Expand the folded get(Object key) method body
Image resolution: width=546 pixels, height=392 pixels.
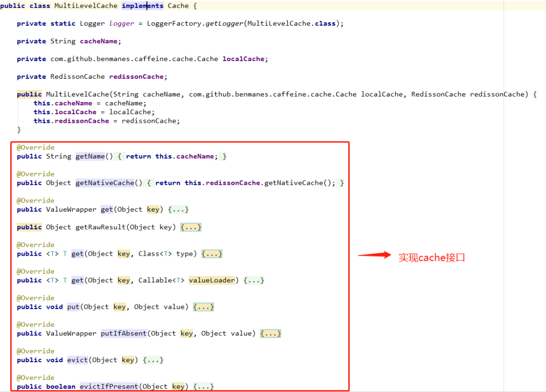(x=178, y=209)
